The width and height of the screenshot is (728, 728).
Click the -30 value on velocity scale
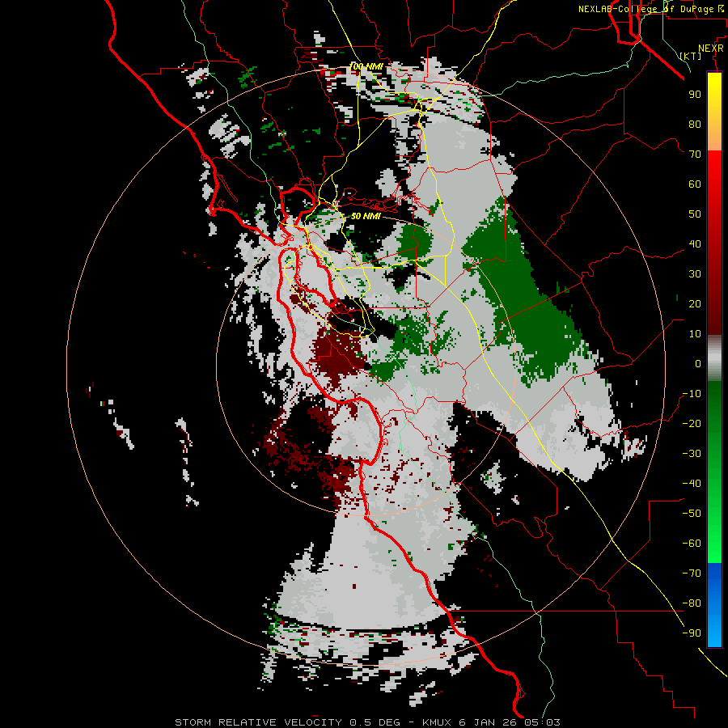[692, 454]
